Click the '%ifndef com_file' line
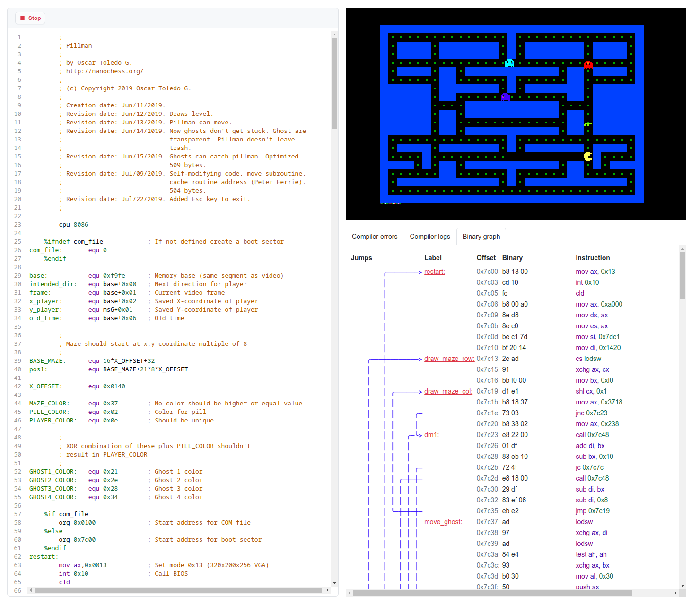The image size is (700, 606). 164,242
